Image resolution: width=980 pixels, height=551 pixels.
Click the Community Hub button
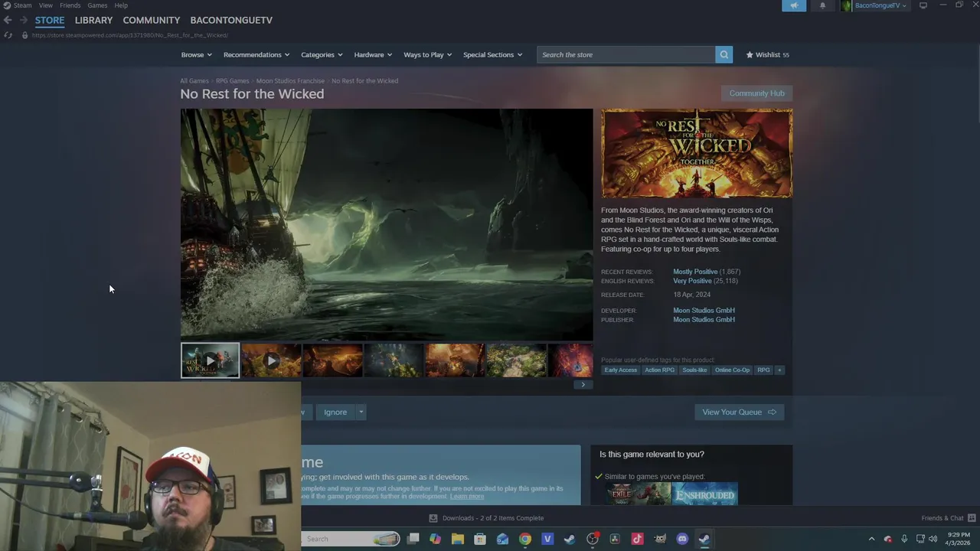tap(756, 93)
